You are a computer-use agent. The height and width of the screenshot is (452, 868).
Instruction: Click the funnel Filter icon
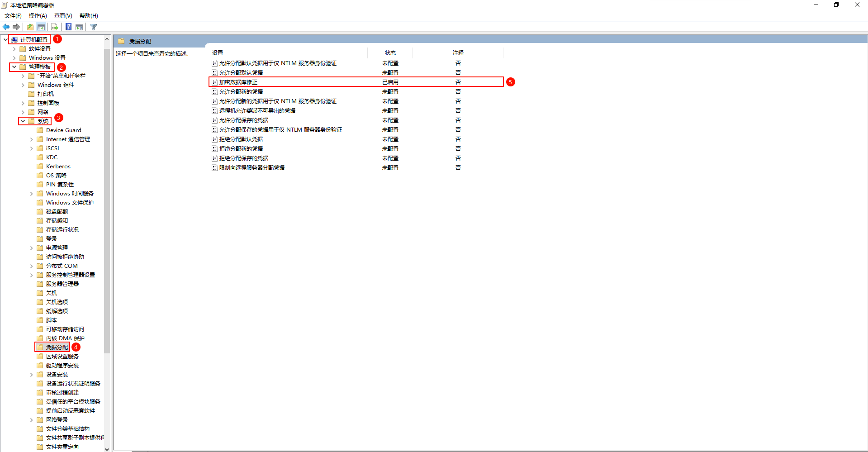coord(94,27)
